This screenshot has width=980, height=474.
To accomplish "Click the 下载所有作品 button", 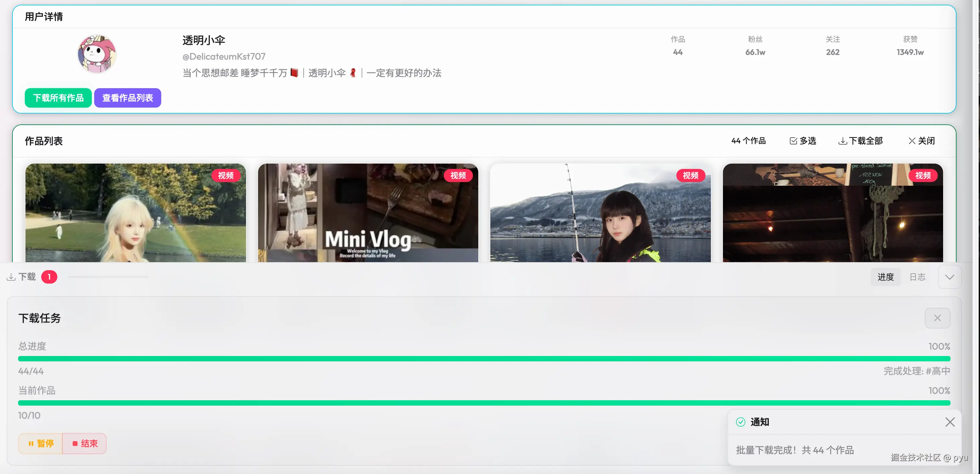I will pos(58,98).
